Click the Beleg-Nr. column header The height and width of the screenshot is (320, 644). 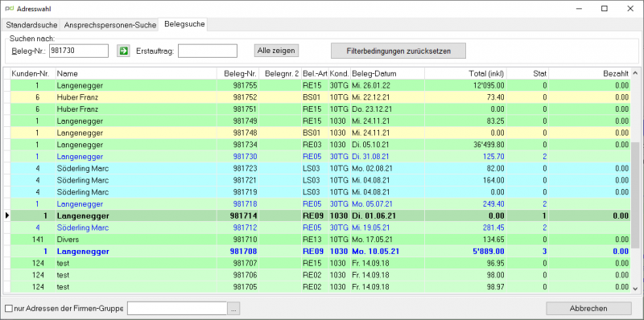coord(238,74)
